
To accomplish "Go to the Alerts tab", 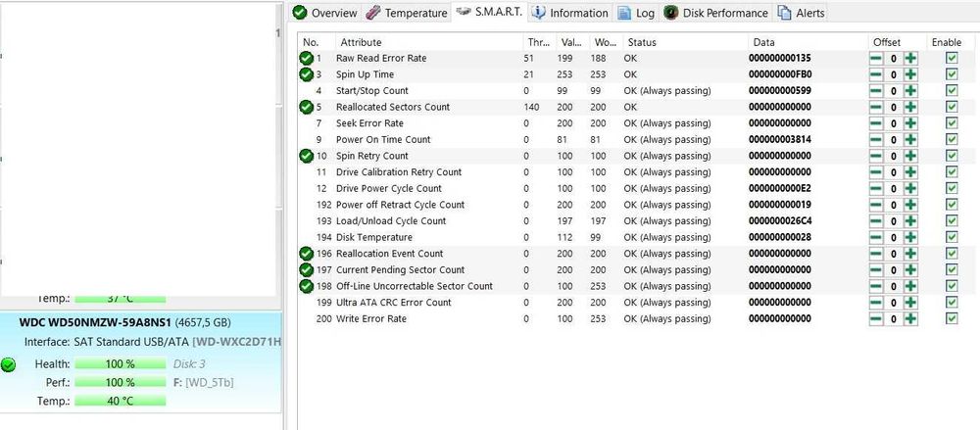I will pyautogui.click(x=801, y=13).
